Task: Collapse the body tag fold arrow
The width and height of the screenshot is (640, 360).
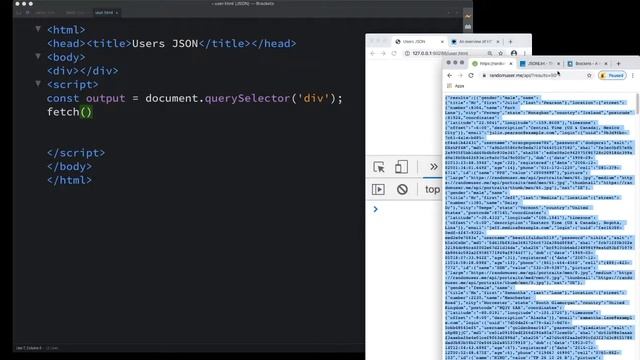Action: click(x=38, y=56)
